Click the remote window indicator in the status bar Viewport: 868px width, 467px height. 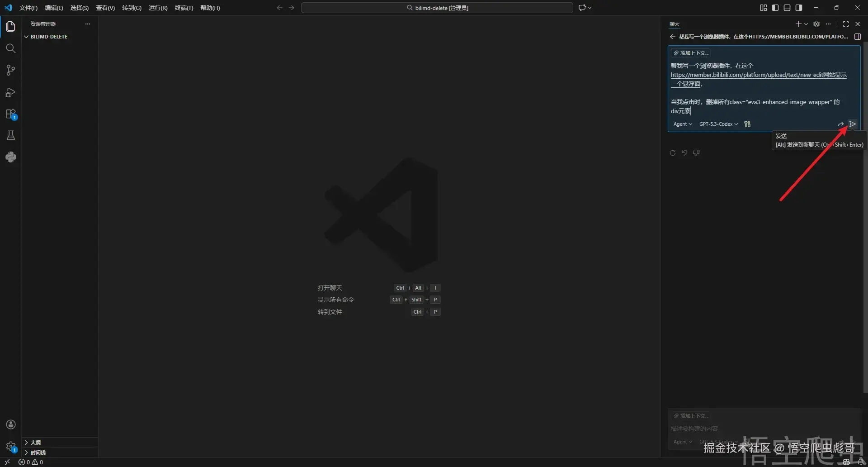(7, 462)
